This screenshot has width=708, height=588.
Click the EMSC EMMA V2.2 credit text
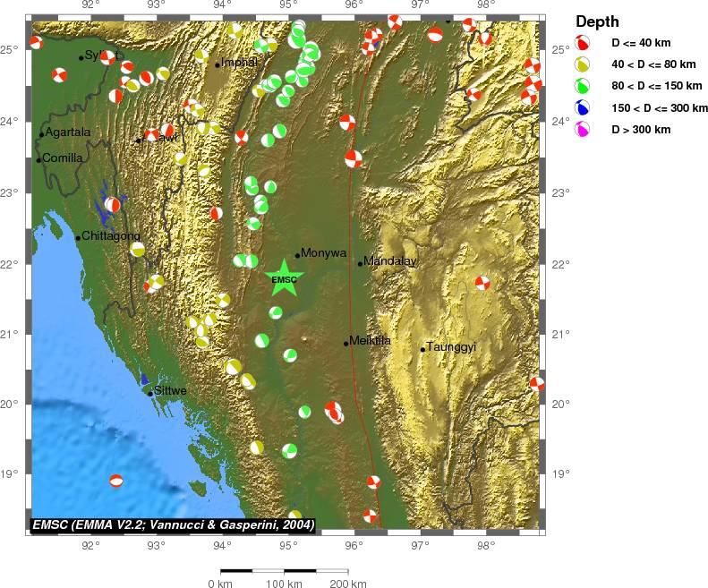point(173,524)
